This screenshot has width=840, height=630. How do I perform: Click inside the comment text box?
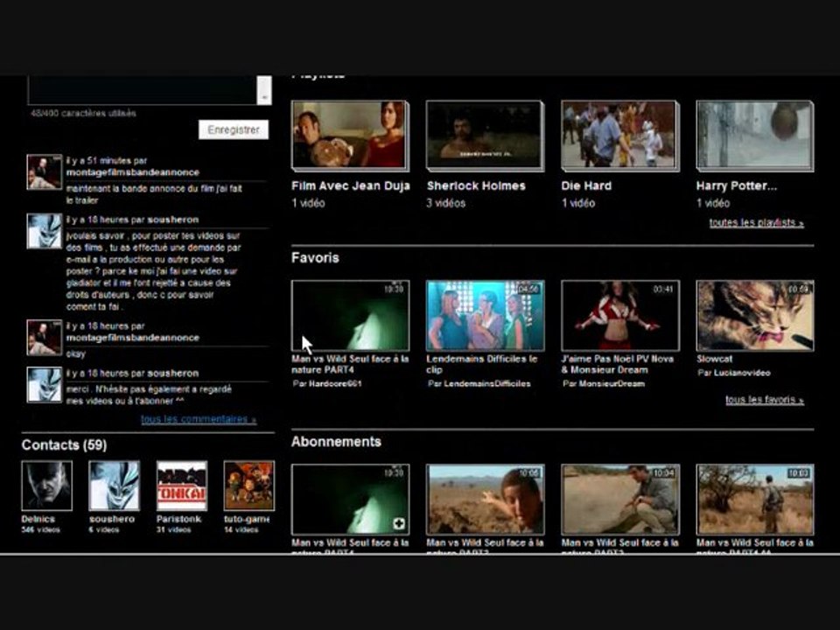[142, 90]
